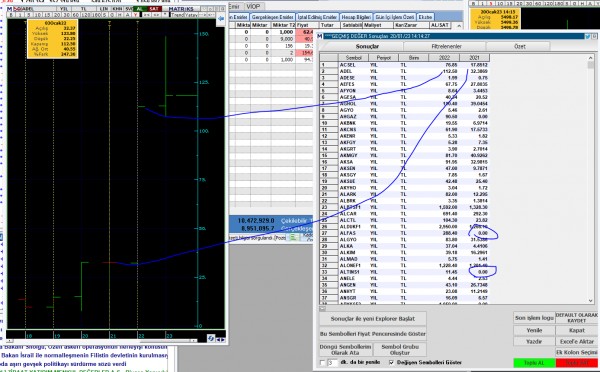Click the Excel'e Aktar button
Screen dimensions: 600x372
[577, 341]
